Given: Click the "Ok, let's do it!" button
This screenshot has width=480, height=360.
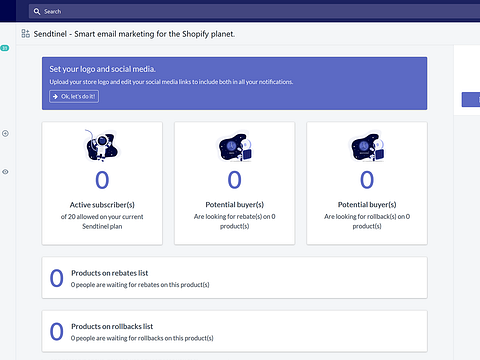Looking at the screenshot, I should pyautogui.click(x=74, y=97).
